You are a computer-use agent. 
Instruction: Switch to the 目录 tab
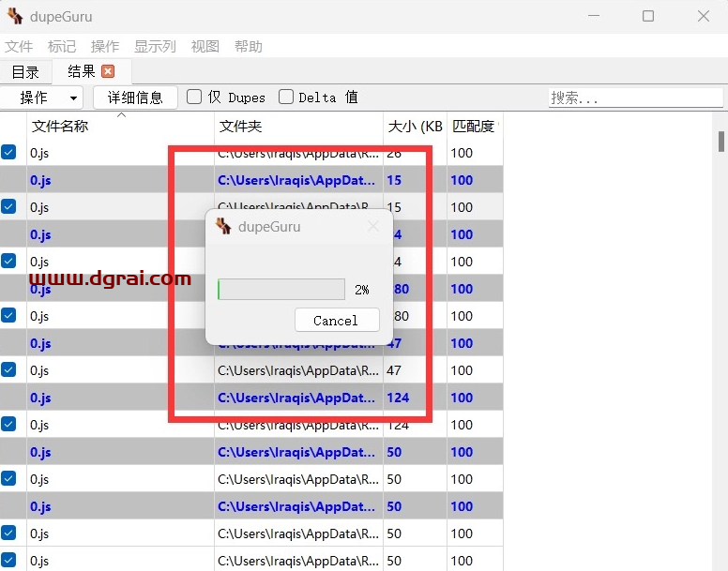tap(25, 72)
